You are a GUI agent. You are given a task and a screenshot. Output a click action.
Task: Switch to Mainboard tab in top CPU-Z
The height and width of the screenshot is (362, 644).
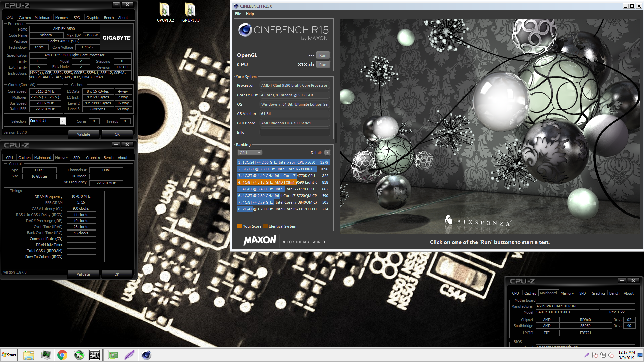click(x=43, y=18)
